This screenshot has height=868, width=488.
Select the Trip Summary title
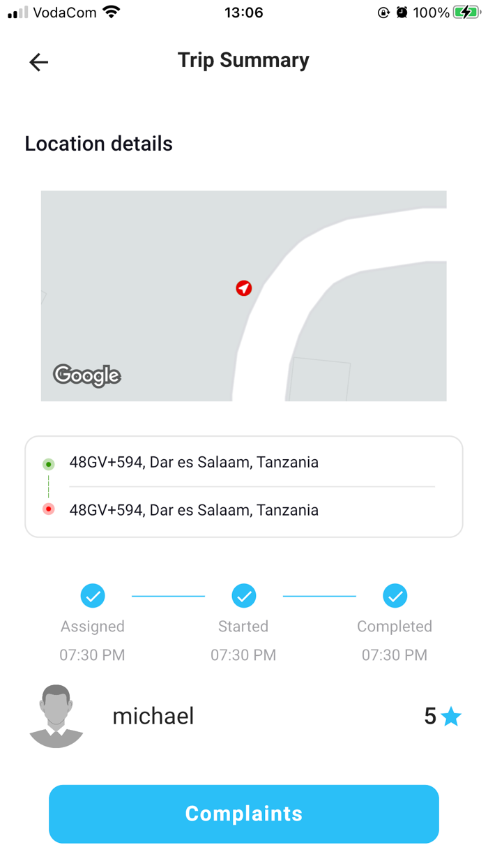click(x=243, y=61)
